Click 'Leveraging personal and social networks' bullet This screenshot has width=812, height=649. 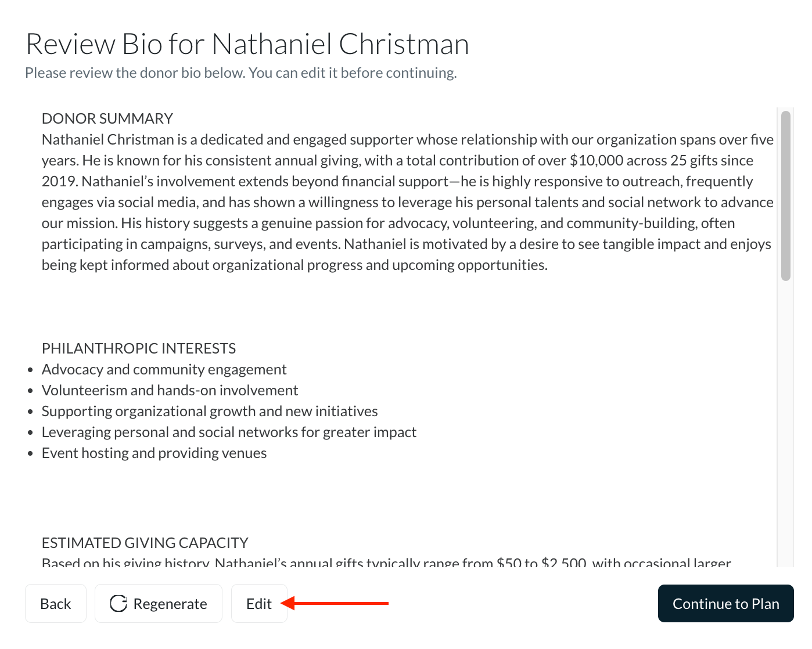tap(229, 432)
